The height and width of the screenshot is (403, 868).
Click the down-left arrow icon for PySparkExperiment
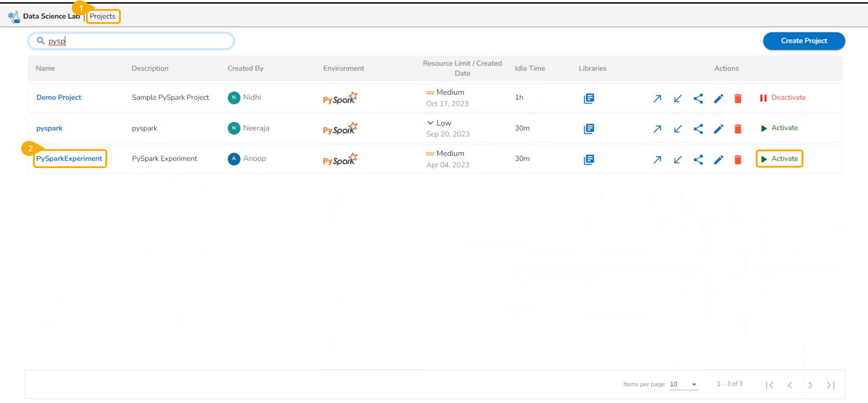678,159
